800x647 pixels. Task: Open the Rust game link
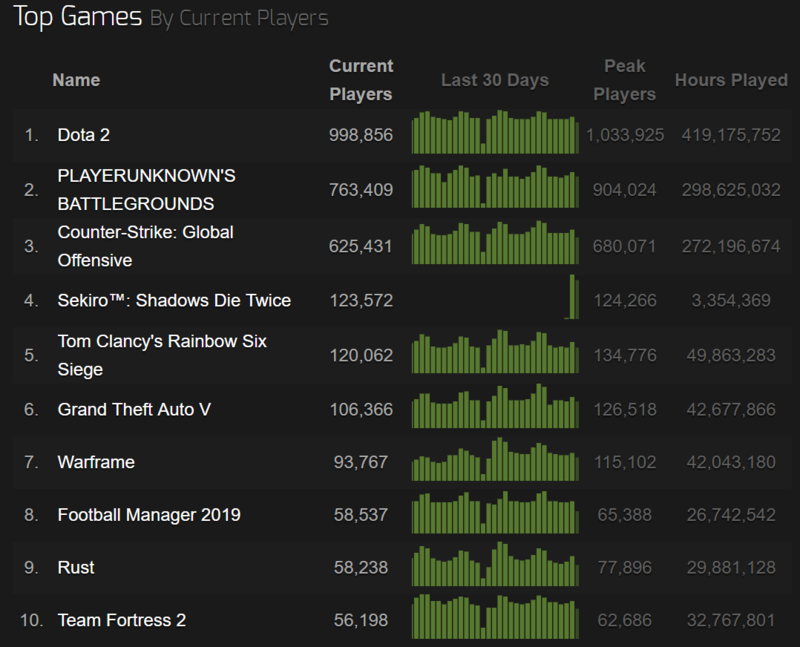pos(76,567)
